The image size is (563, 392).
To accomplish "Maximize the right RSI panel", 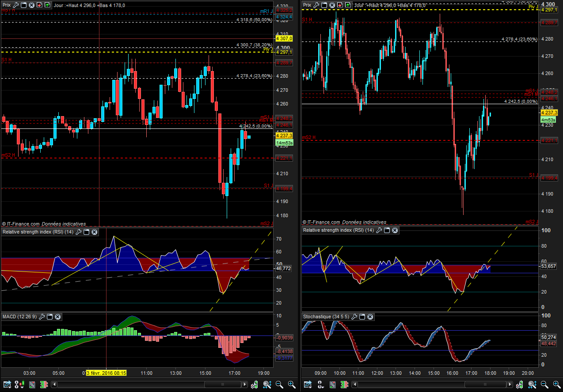I will point(387,230).
